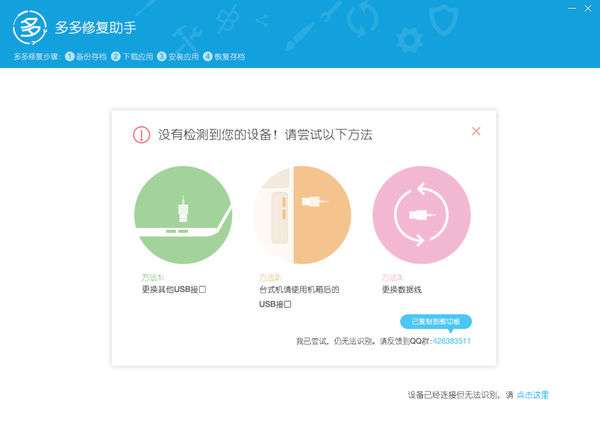Click the 更换数据线 method label
Image resolution: width=600 pixels, height=435 pixels.
(x=401, y=289)
